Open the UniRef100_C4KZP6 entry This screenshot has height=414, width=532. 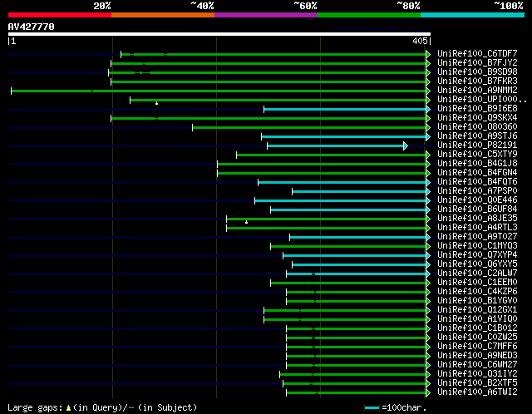tap(477, 292)
